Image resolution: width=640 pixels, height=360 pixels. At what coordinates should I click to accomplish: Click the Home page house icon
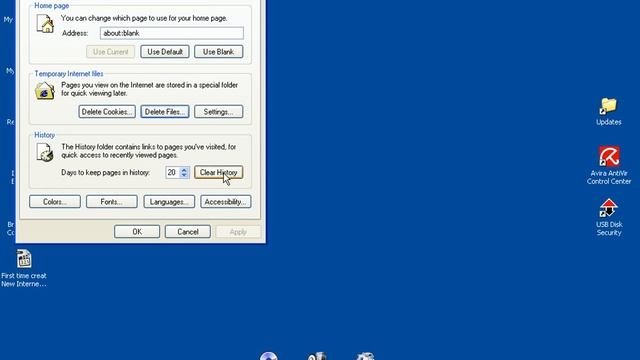click(x=45, y=23)
